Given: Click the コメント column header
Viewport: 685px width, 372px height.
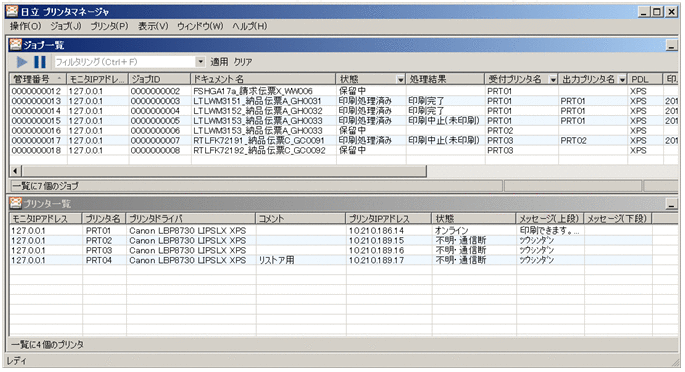Looking at the screenshot, I should (301, 218).
